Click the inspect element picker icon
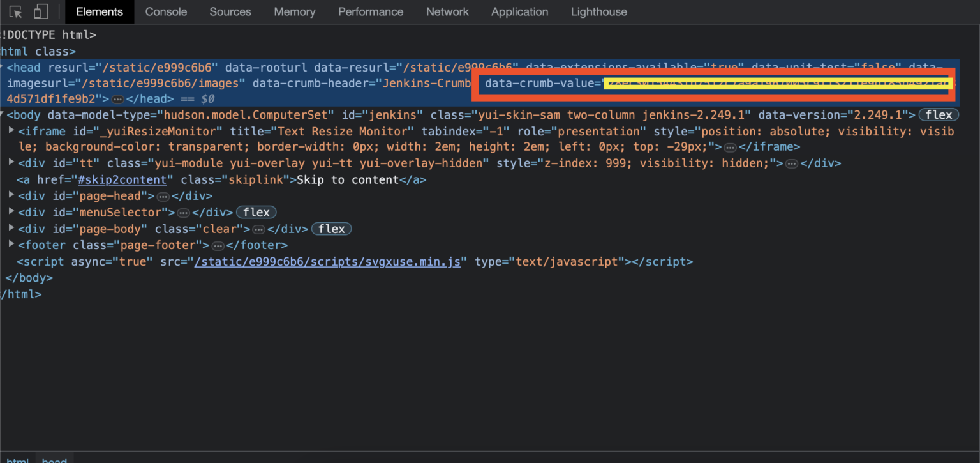980x463 pixels. 16,12
